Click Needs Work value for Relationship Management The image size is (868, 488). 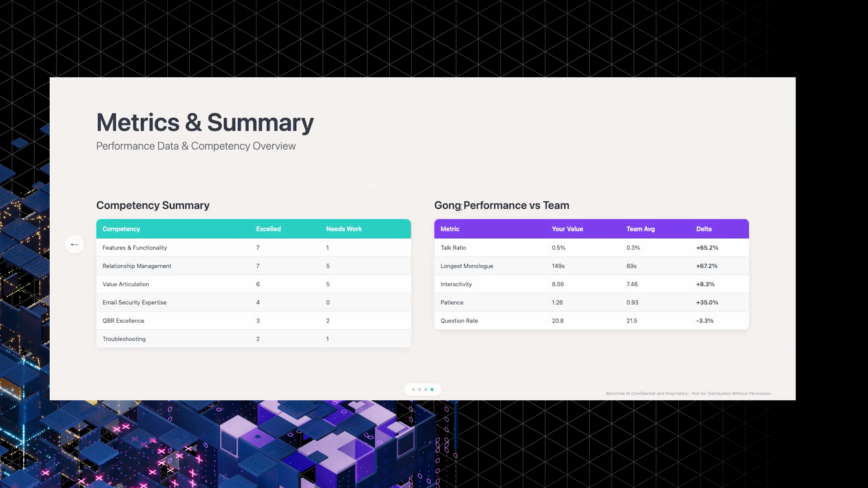click(328, 266)
